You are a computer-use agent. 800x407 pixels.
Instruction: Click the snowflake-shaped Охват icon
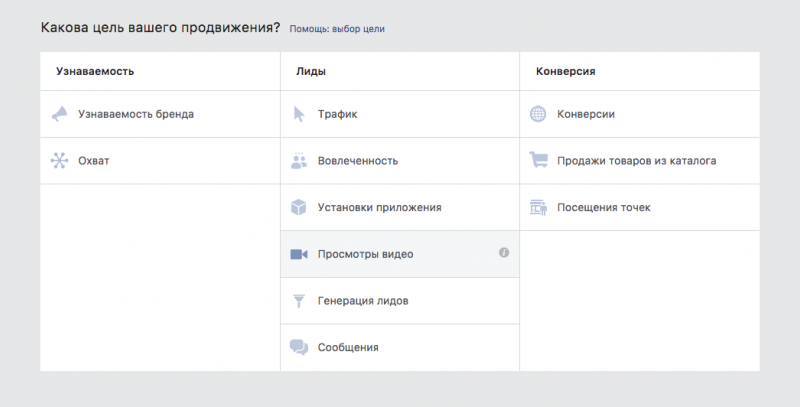pos(59,161)
